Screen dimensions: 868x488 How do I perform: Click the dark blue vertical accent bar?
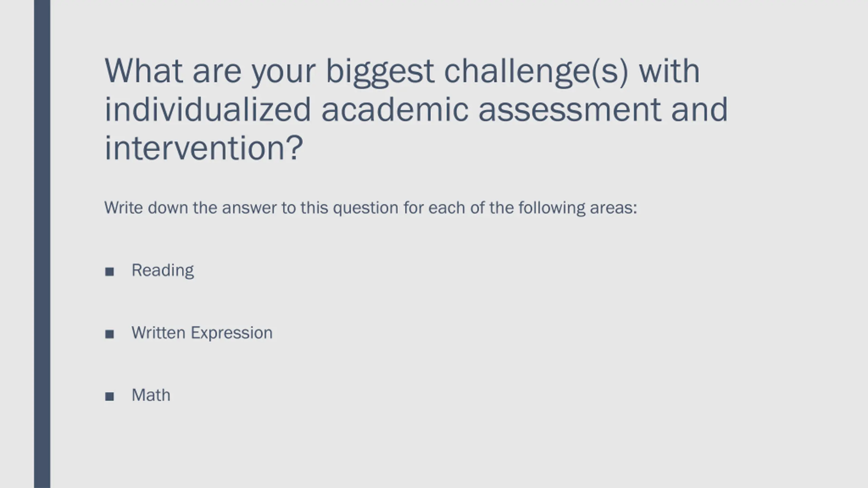click(x=42, y=244)
